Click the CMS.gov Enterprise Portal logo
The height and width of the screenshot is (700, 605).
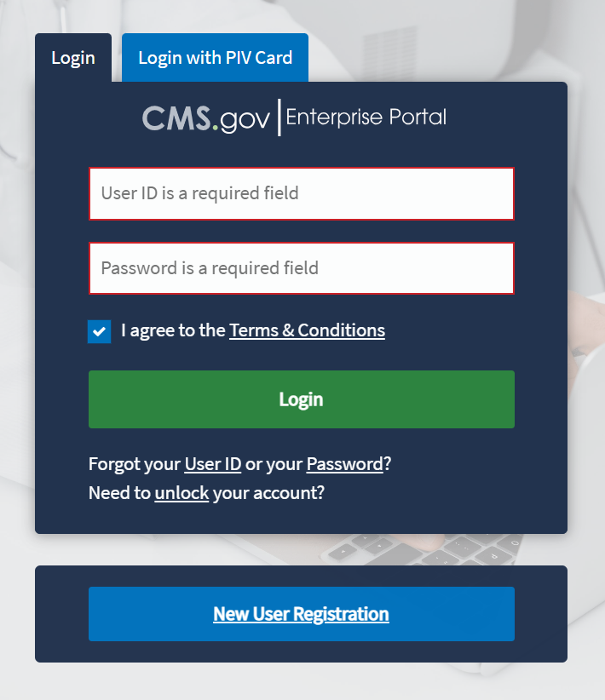click(x=294, y=118)
